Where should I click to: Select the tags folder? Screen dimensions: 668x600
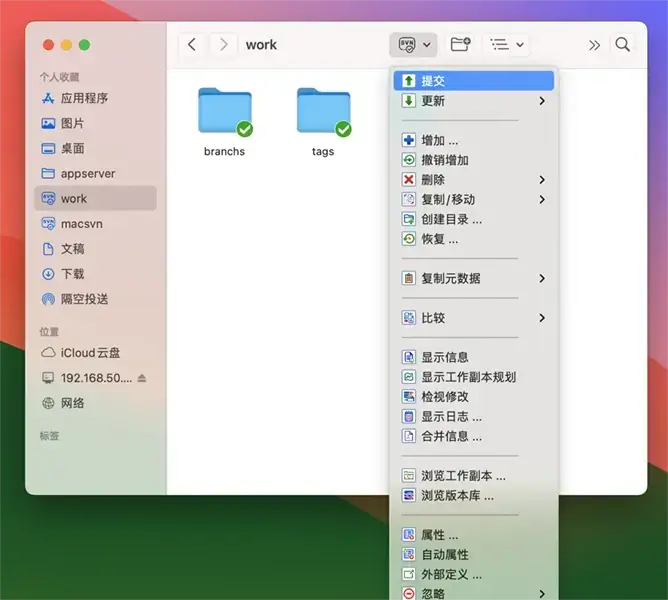(323, 122)
